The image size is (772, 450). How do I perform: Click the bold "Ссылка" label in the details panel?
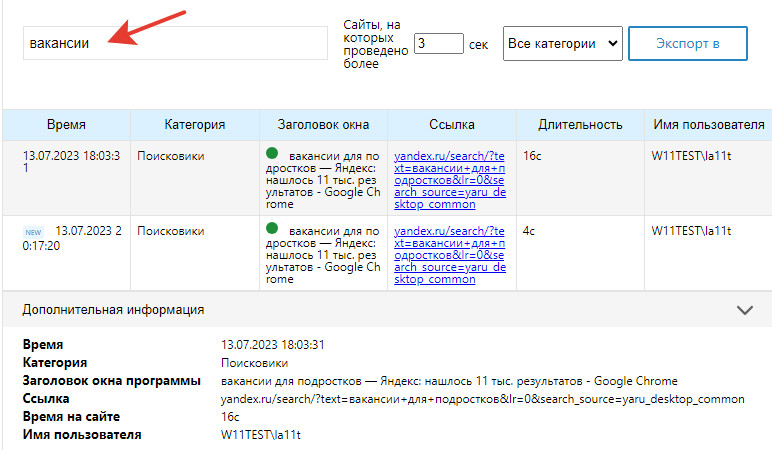[46, 399]
